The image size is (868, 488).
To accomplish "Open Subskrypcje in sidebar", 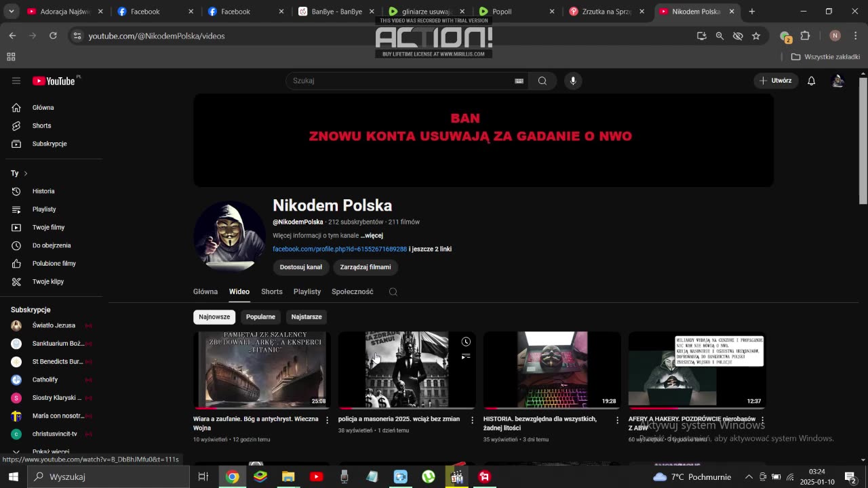I will point(50,144).
